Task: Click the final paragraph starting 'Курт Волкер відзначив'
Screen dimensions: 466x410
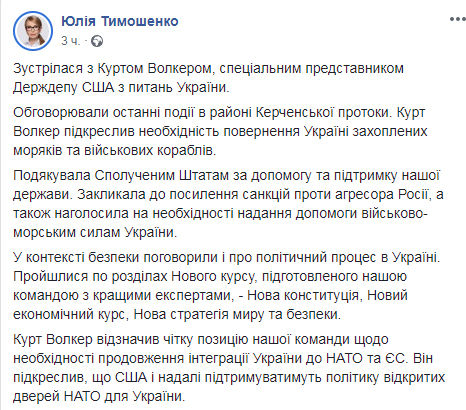Action: pos(229,368)
